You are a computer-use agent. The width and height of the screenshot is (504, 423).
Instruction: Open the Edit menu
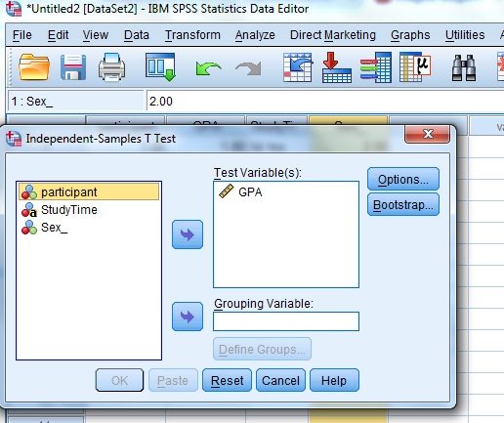coord(58,35)
